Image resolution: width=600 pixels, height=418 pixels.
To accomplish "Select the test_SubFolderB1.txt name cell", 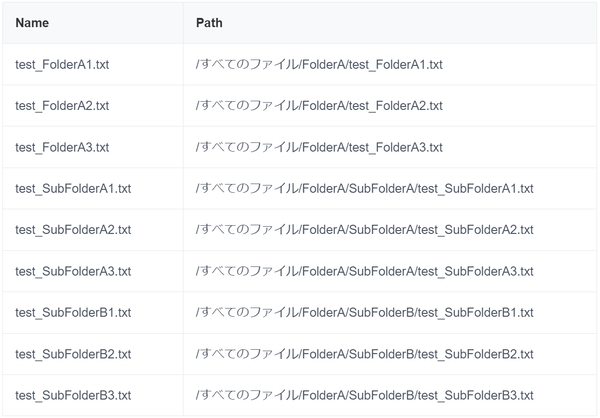I will coord(73,312).
